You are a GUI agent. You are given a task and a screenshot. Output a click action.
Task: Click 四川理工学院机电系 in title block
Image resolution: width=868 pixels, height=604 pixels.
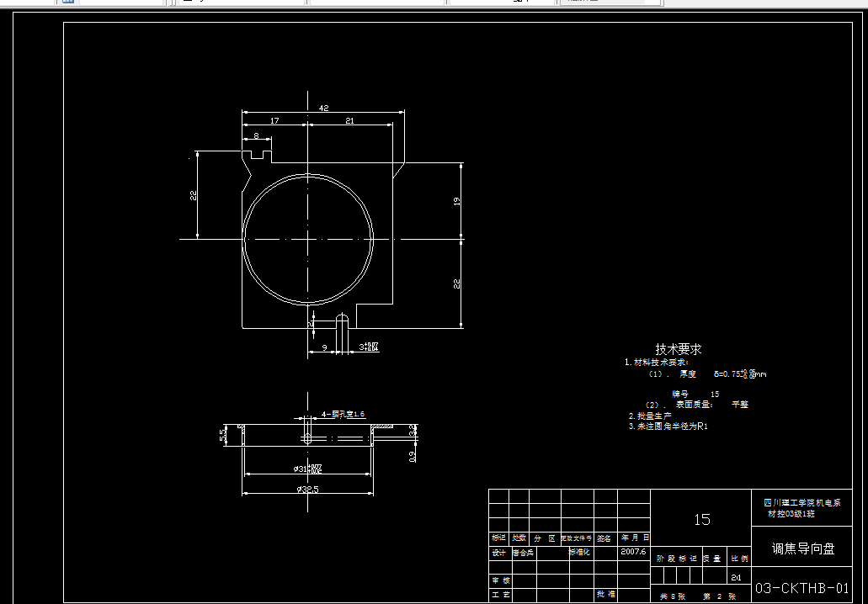pyautogui.click(x=802, y=503)
